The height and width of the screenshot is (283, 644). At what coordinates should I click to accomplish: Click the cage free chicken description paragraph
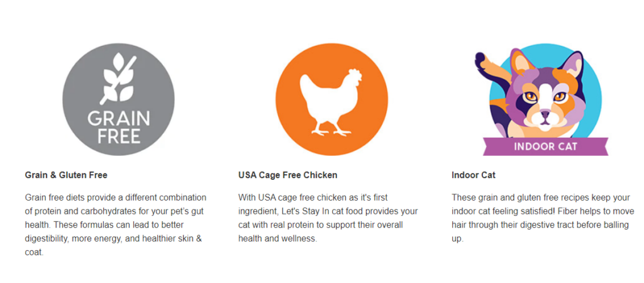tap(328, 218)
